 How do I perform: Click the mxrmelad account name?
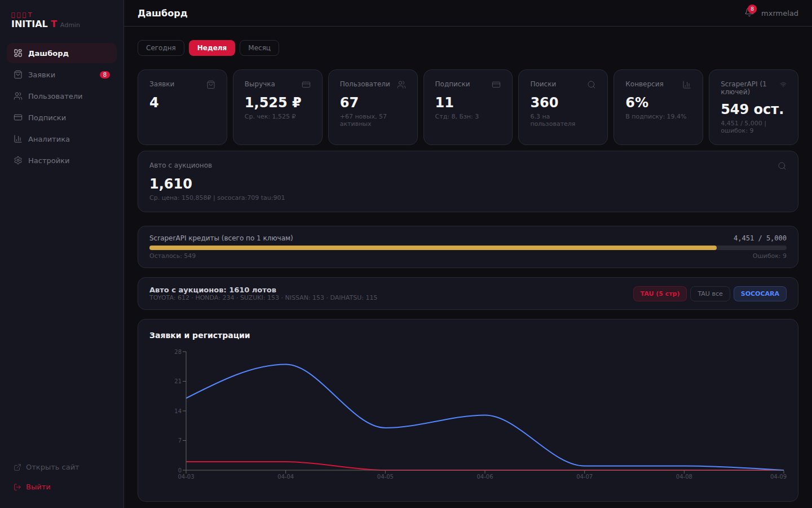780,12
